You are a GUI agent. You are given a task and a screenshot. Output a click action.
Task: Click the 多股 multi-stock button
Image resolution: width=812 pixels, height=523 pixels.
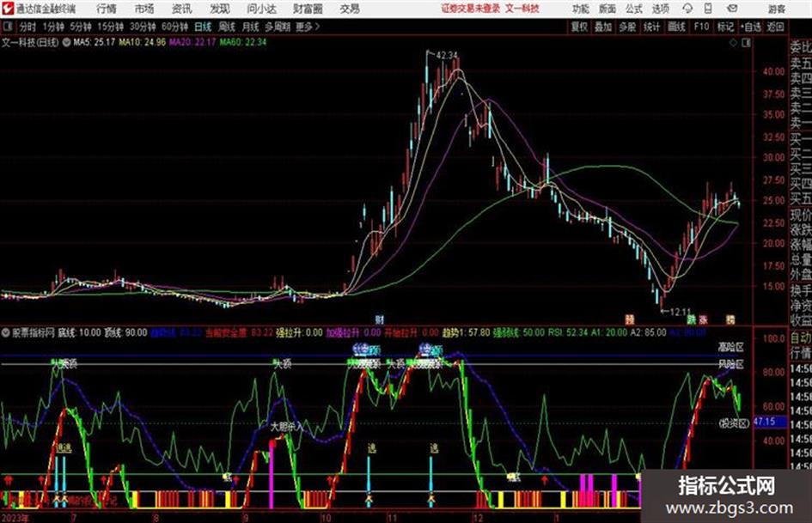point(627,27)
